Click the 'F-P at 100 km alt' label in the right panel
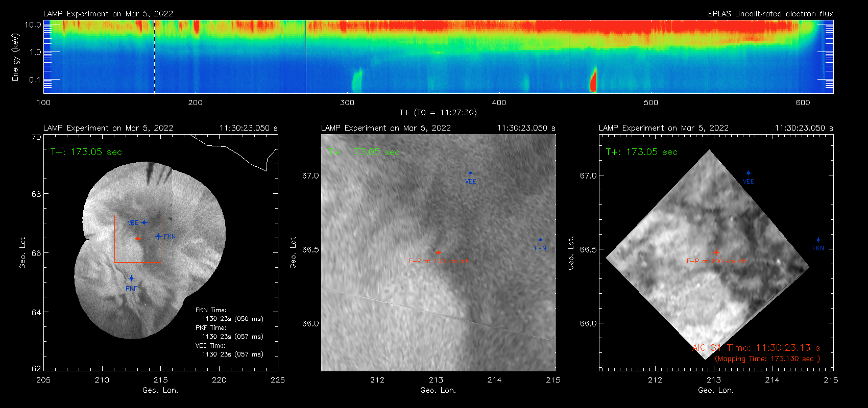The image size is (868, 408). 716,261
